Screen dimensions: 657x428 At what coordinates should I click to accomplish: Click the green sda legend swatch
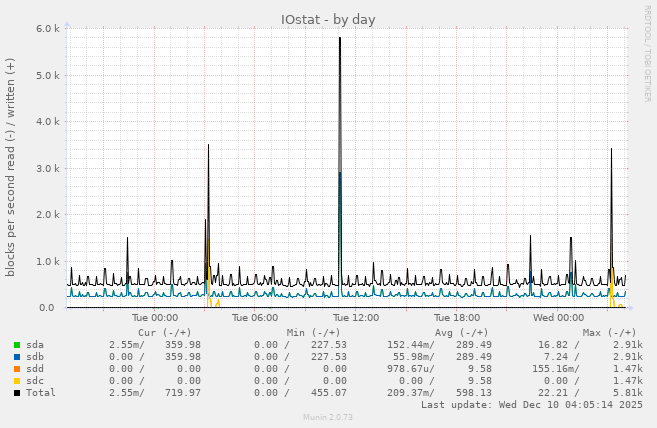point(17,345)
